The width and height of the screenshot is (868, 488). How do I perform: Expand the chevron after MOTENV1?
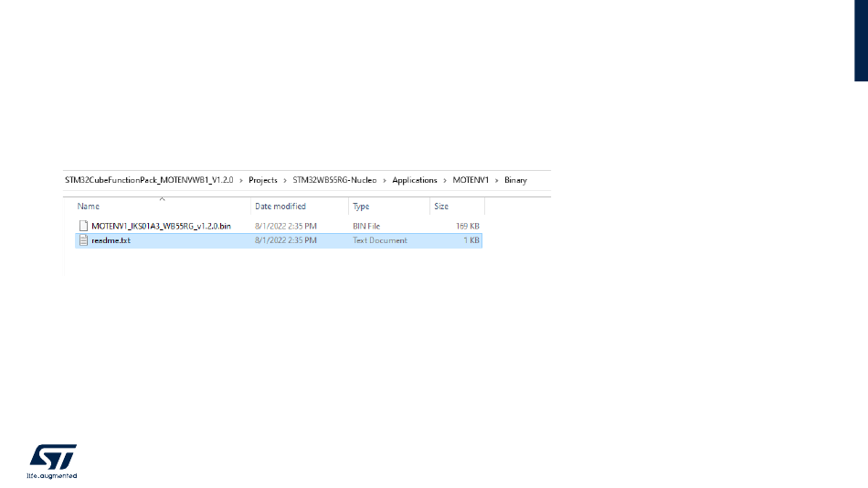496,181
